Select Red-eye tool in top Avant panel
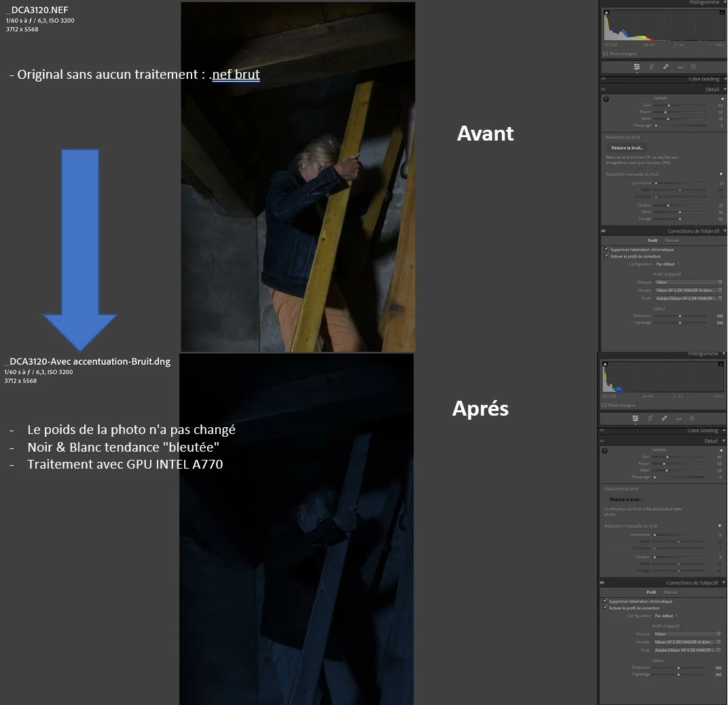This screenshot has height=705, width=728. pyautogui.click(x=680, y=67)
